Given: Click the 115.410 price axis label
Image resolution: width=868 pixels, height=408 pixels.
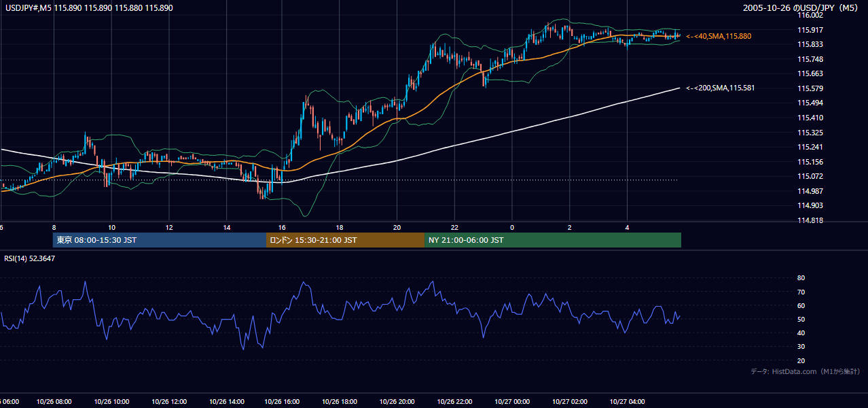Looking at the screenshot, I should coord(810,118).
